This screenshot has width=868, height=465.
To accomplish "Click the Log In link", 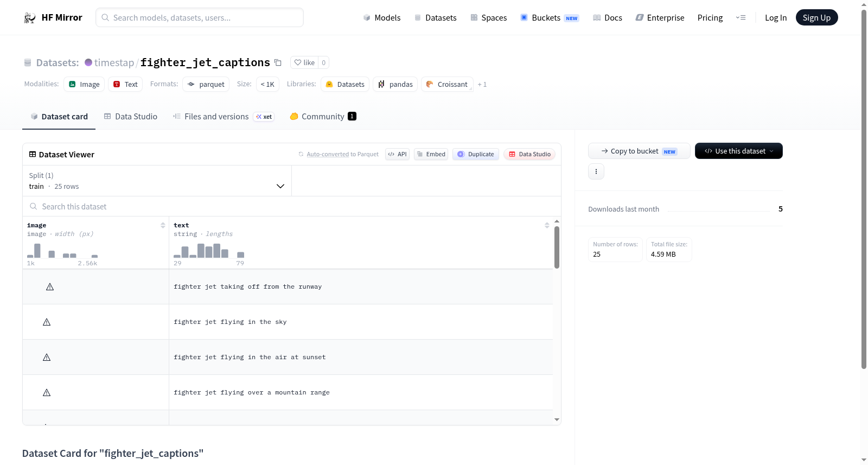I will [x=776, y=17].
